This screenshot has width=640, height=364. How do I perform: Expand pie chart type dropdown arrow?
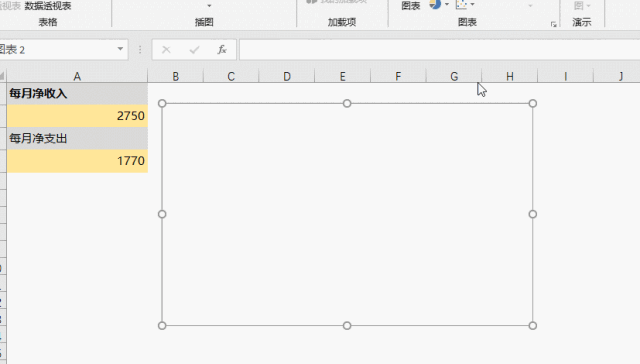[x=447, y=4]
